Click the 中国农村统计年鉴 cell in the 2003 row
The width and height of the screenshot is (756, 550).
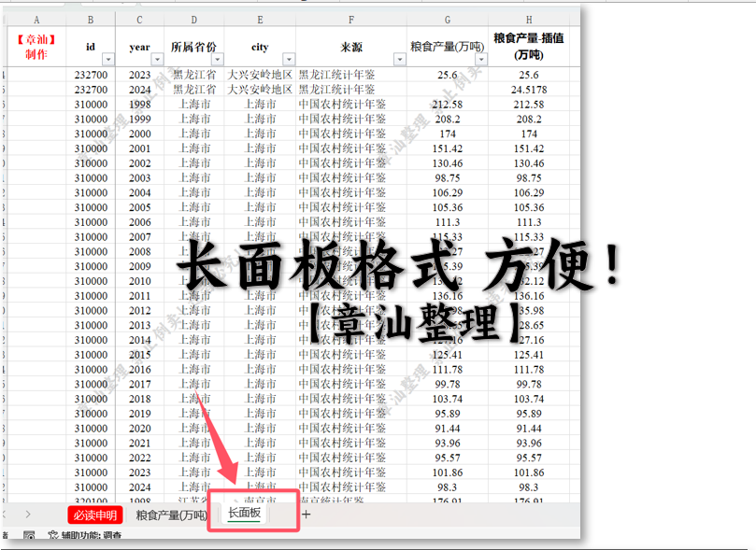point(351,178)
